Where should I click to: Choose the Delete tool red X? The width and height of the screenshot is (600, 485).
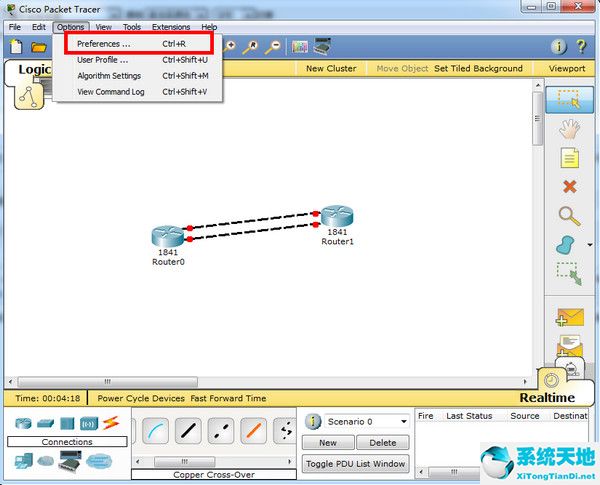pyautogui.click(x=569, y=187)
